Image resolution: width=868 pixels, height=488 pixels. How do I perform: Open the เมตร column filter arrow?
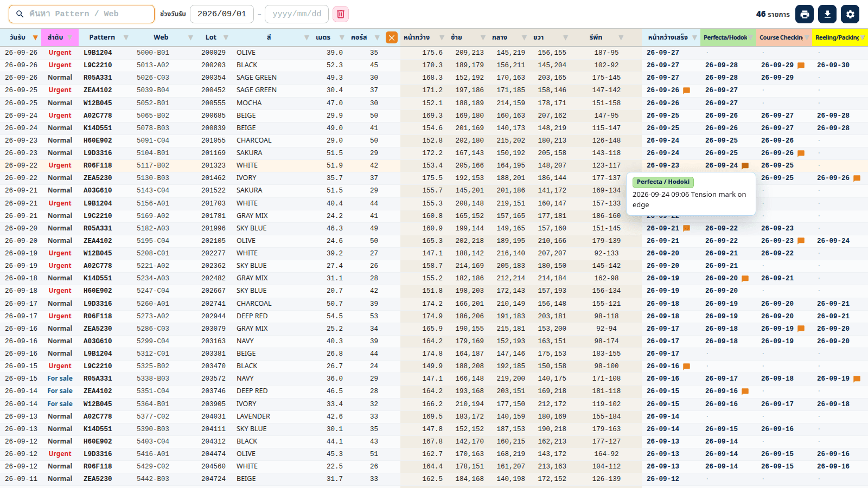click(342, 38)
